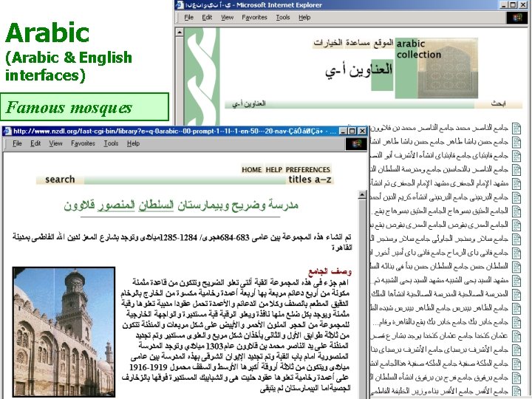Image resolution: width=532 pixels, height=399 pixels.
Task: Open View menu in the front nzdl.org window
Action: (55, 143)
